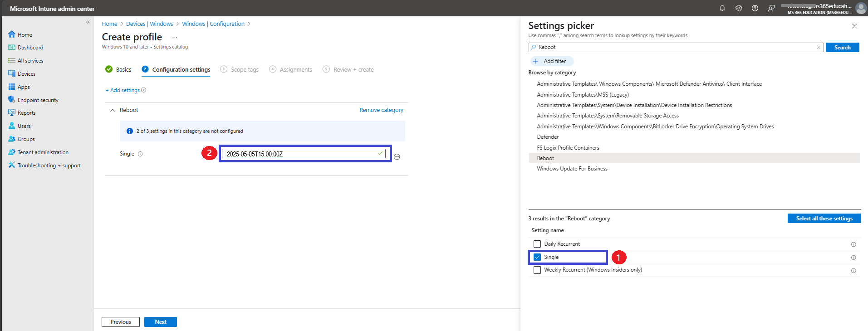Screen dimensions: 868x331
Task: Check the Daily Recurrent checkbox
Action: point(537,244)
